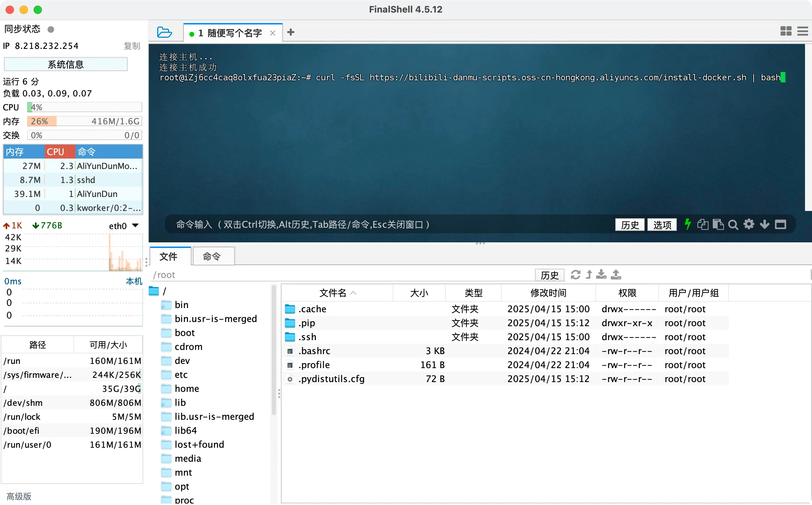Open terminal search magnifier icon
812x505 pixels.
click(733, 225)
